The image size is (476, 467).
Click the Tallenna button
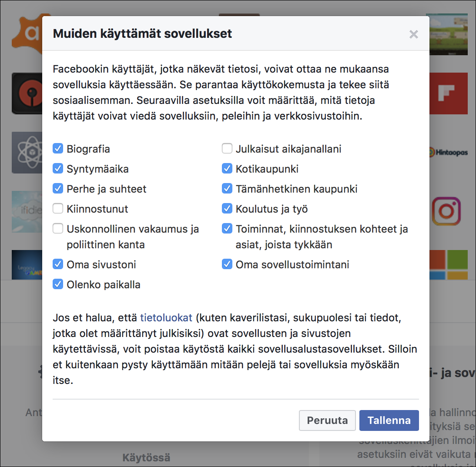tap(389, 420)
